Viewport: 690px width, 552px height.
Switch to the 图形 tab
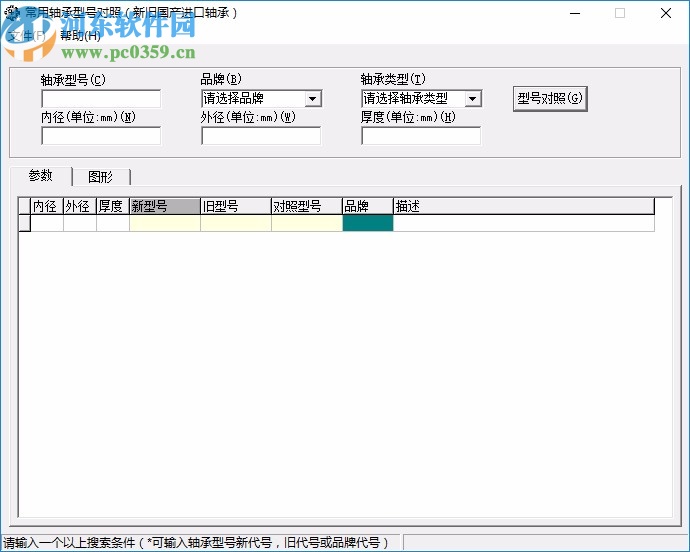101,177
